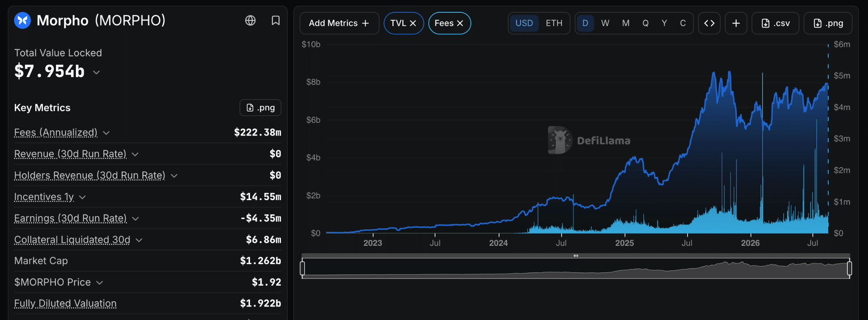Select USD denomination toggle
The width and height of the screenshot is (868, 320).
pyautogui.click(x=524, y=23)
